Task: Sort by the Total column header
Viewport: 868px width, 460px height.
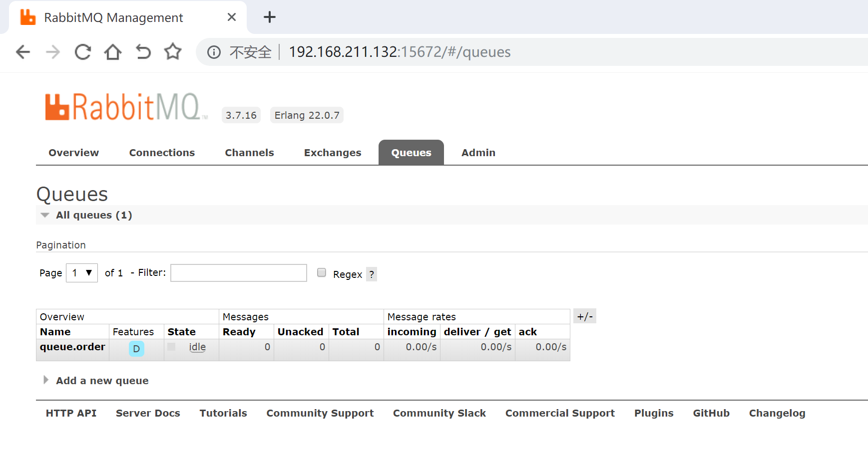Action: [x=346, y=332]
